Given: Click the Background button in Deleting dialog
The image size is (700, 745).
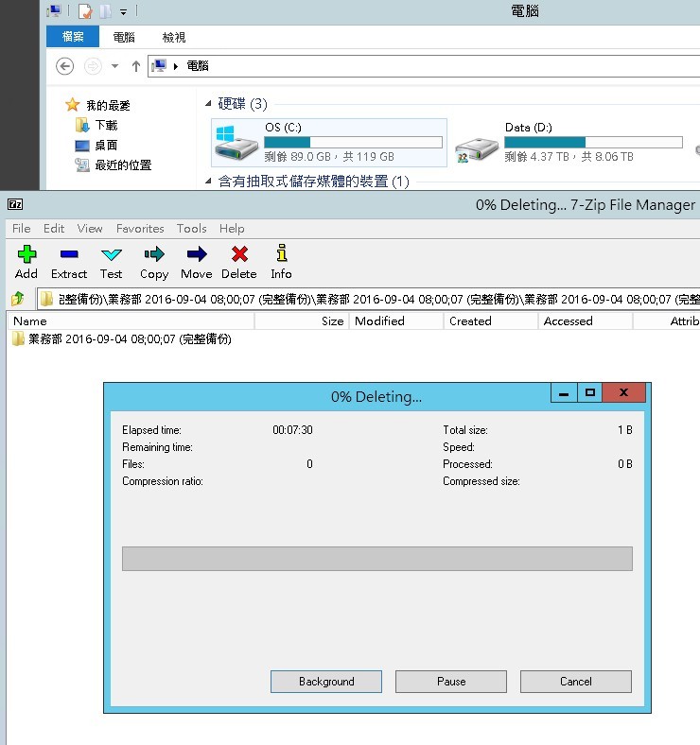Looking at the screenshot, I should [326, 682].
